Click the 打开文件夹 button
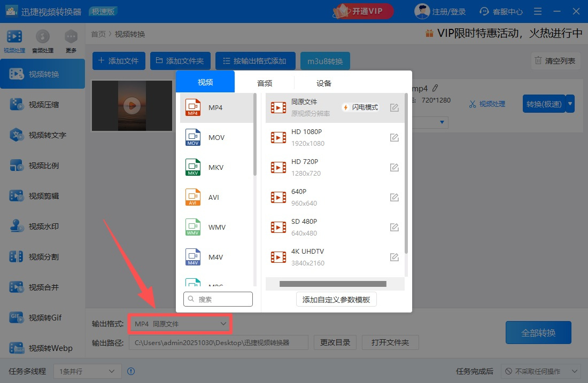 pyautogui.click(x=390, y=342)
